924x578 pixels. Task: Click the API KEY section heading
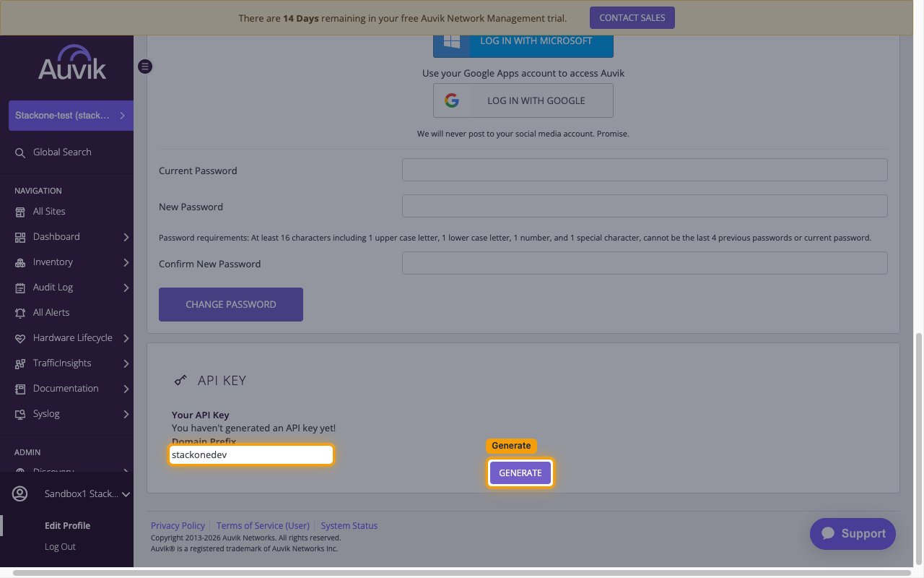[x=222, y=380]
